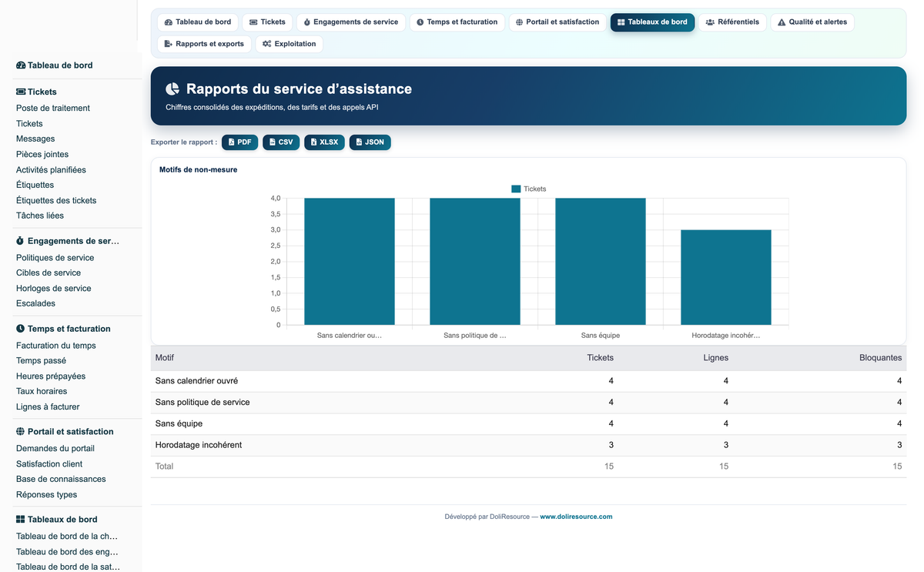924x572 pixels.
Task: Click the grid icon in the active Tableaux de bord tab
Action: [621, 22]
